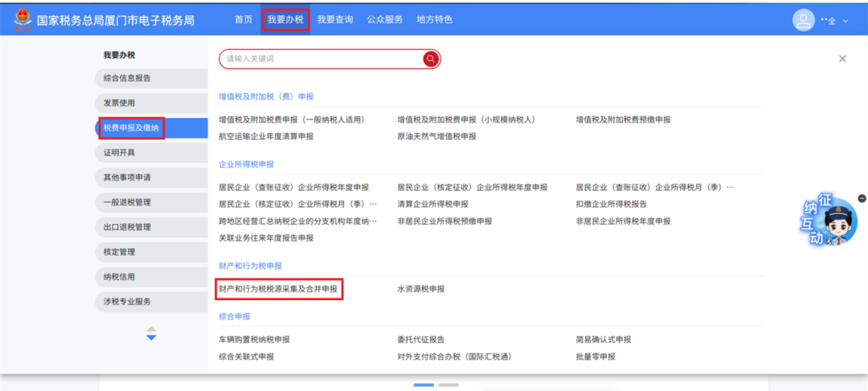Viewport: 868px width, 391px height.
Task: Open 居民企业（查账征收）企业所得税年度申报
Action: point(294,188)
